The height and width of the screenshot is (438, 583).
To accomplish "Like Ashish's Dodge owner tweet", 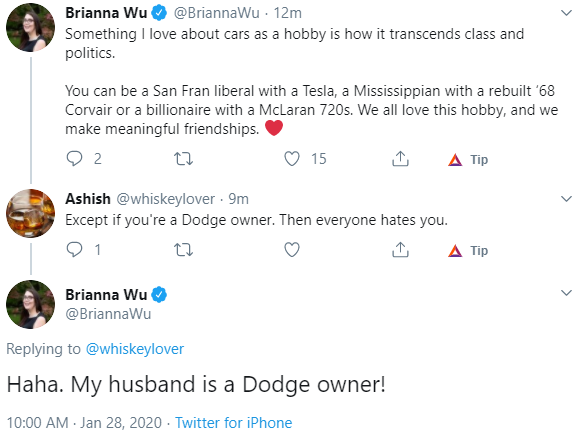I will pyautogui.click(x=292, y=249).
